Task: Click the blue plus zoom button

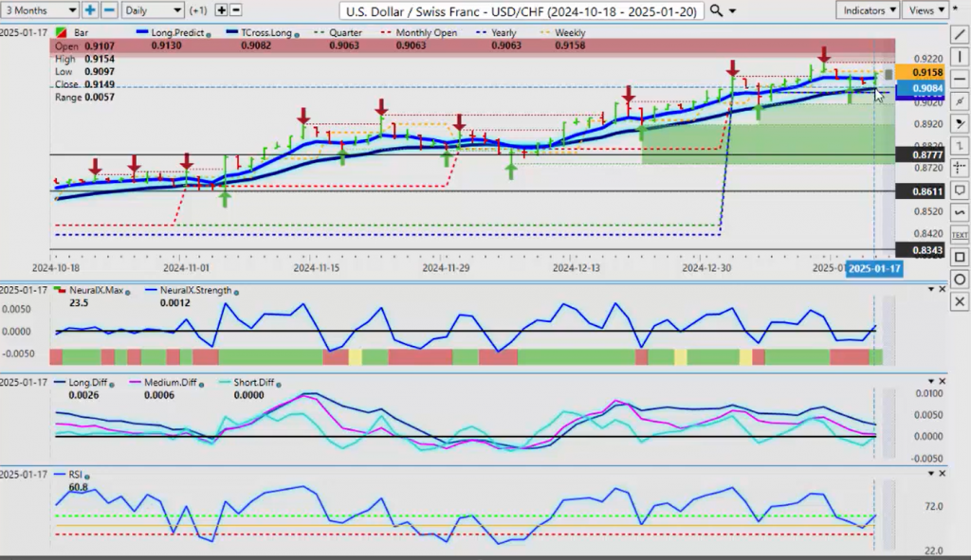Action: tap(90, 10)
